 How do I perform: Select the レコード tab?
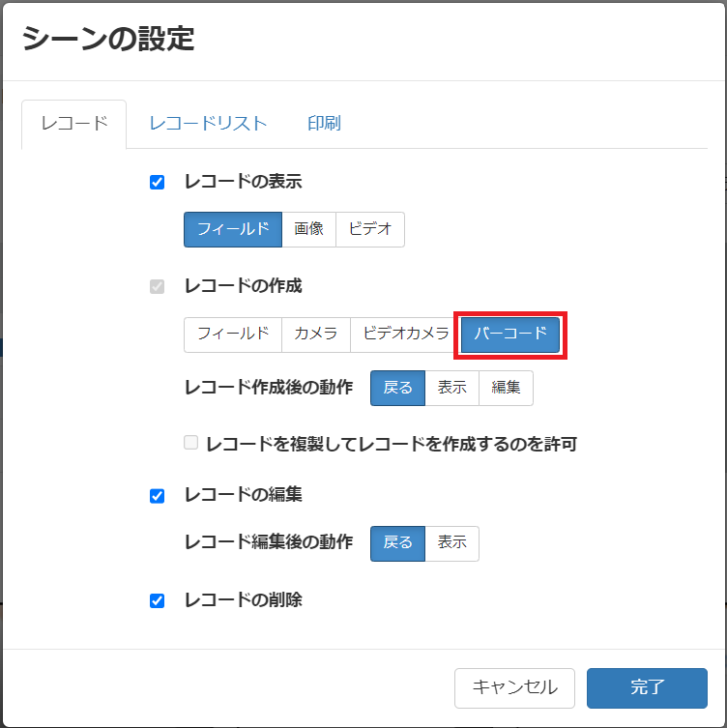pyautogui.click(x=73, y=124)
